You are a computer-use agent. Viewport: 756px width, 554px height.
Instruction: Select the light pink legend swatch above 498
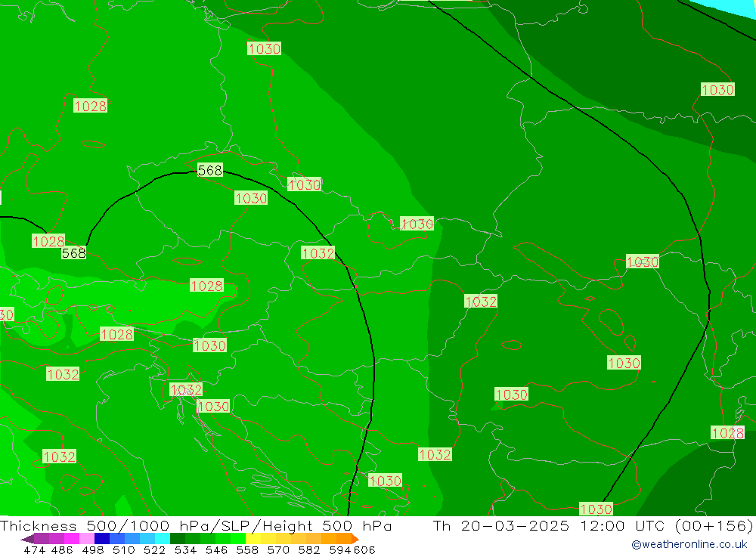(x=87, y=539)
